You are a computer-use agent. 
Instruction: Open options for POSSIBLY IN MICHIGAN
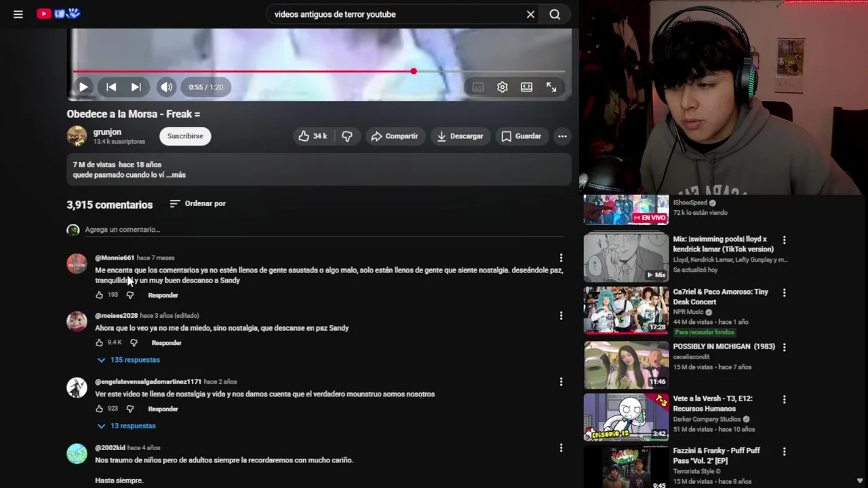[x=784, y=347]
